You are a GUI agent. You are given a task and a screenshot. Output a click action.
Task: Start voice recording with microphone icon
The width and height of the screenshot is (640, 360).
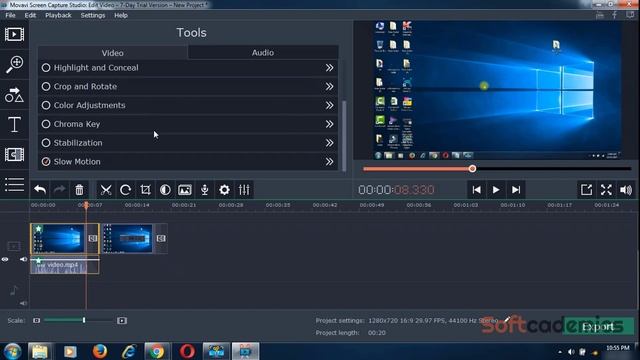pyautogui.click(x=204, y=190)
